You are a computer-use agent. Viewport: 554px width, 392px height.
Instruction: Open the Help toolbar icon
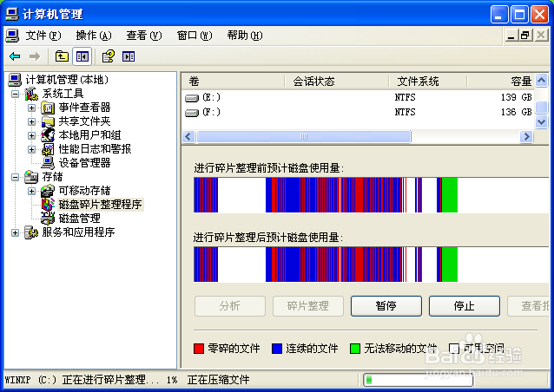click(109, 56)
